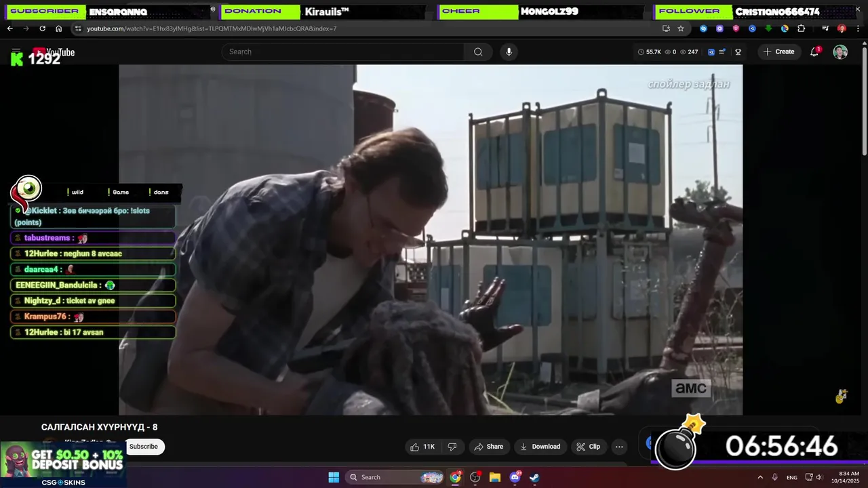Click the Create button
Screen dimensions: 868x488
[778, 52]
